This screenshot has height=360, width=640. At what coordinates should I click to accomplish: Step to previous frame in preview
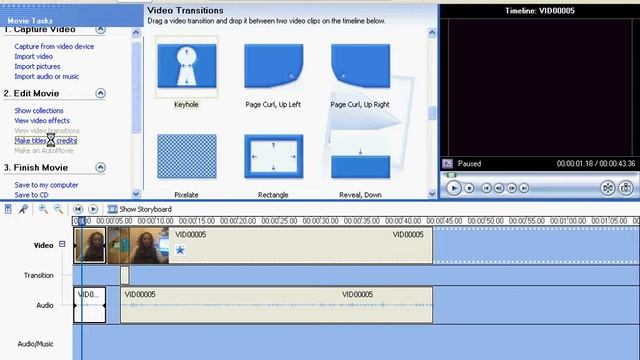click(499, 188)
